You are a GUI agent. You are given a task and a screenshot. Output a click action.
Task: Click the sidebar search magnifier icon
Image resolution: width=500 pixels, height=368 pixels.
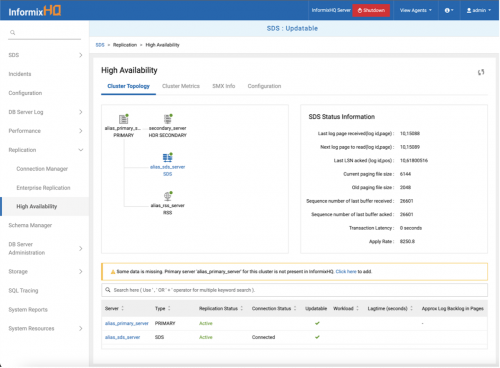[13, 33]
